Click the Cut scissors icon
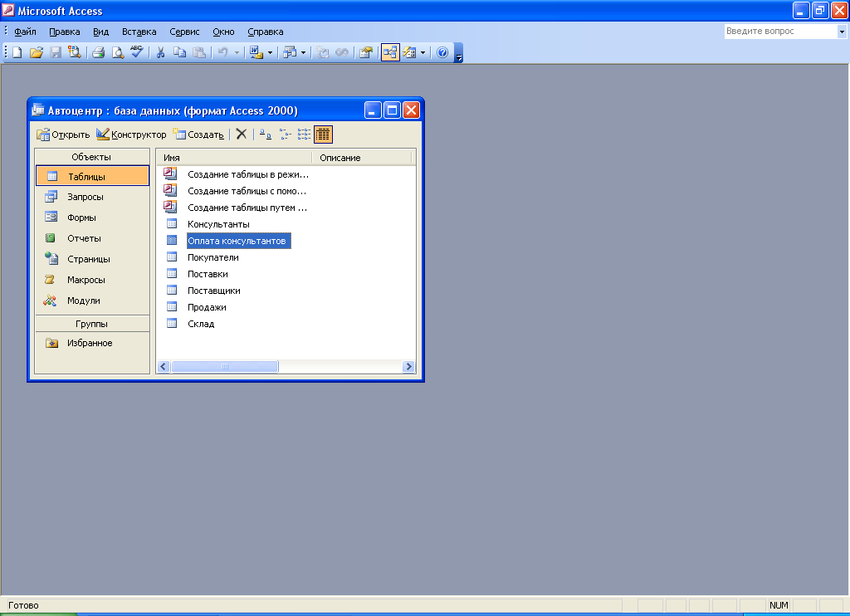Image resolution: width=850 pixels, height=616 pixels. 160,52
